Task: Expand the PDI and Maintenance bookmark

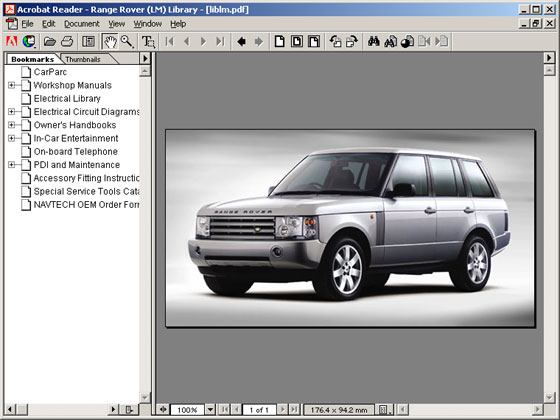Action: (11, 165)
